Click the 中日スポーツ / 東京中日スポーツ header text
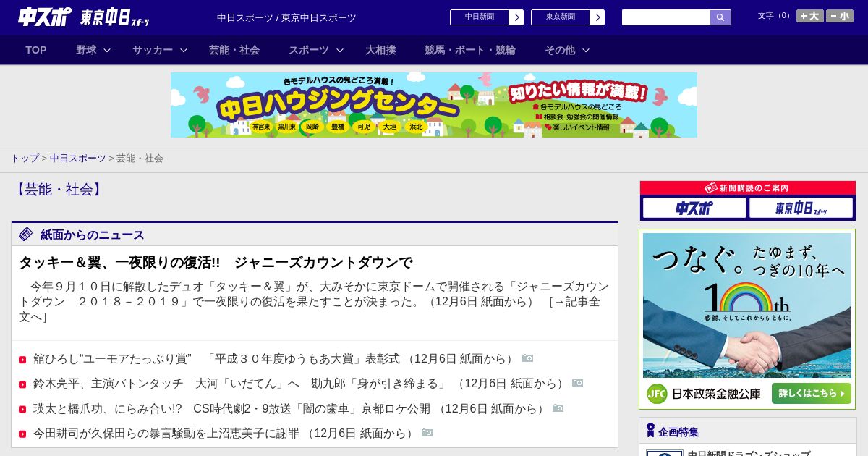Viewport: 868px width, 456px height. pos(286,18)
